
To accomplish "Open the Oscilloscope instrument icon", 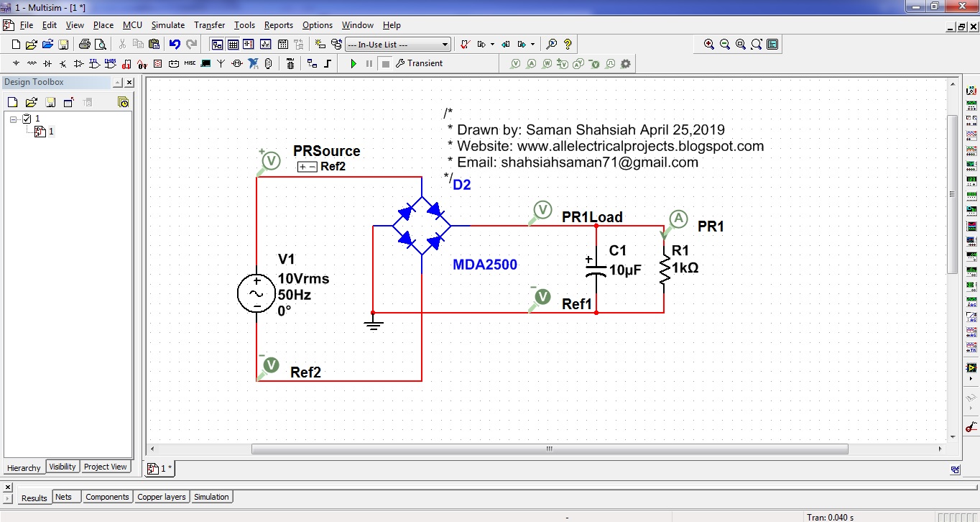I will 971,134.
